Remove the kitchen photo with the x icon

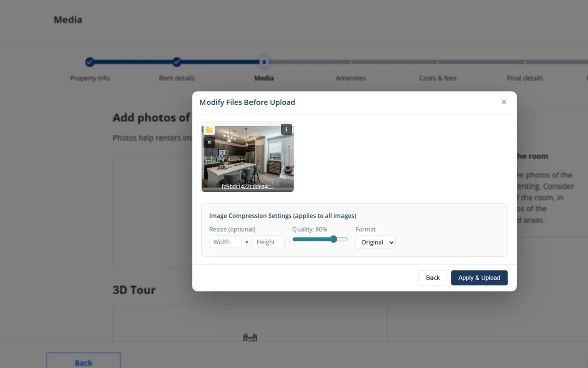[209, 142]
